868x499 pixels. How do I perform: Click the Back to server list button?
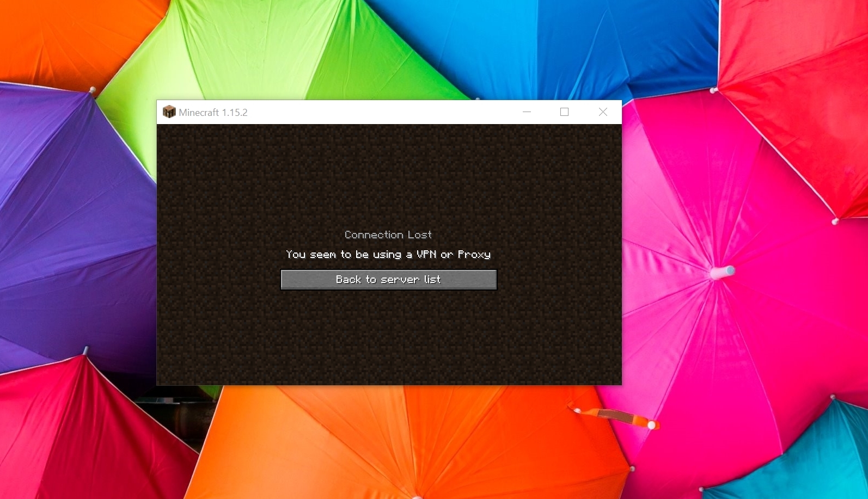tap(388, 280)
